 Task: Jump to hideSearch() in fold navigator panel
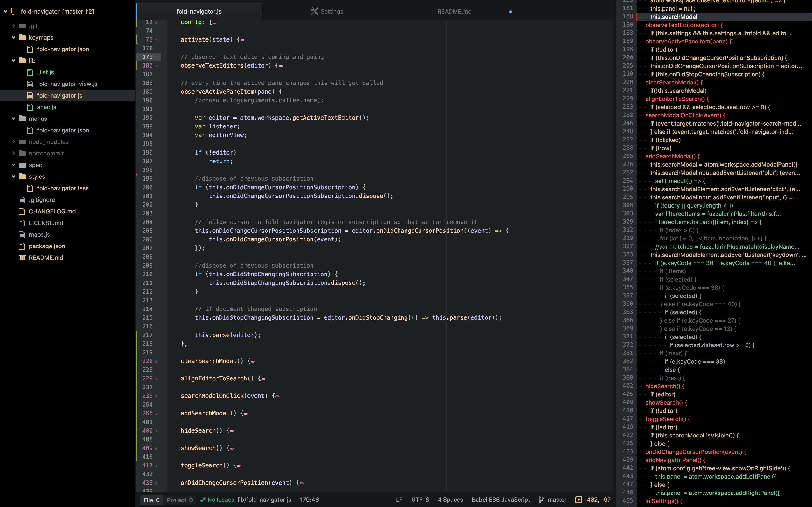pos(664,386)
